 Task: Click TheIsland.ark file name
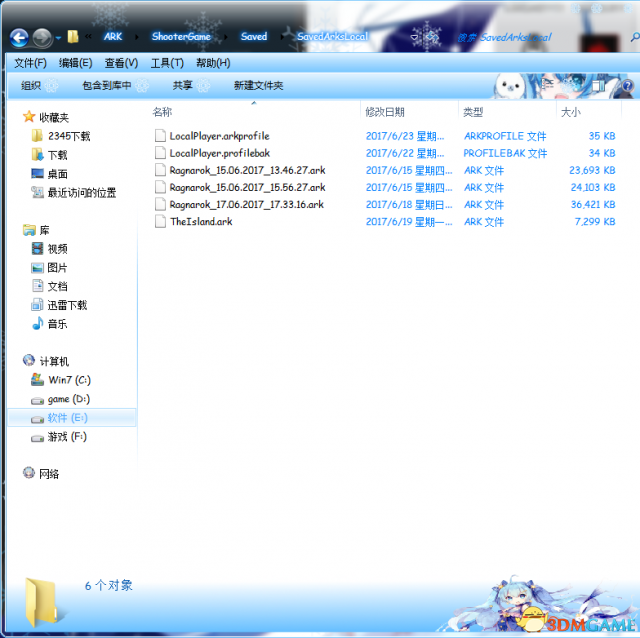pyautogui.click(x=201, y=222)
